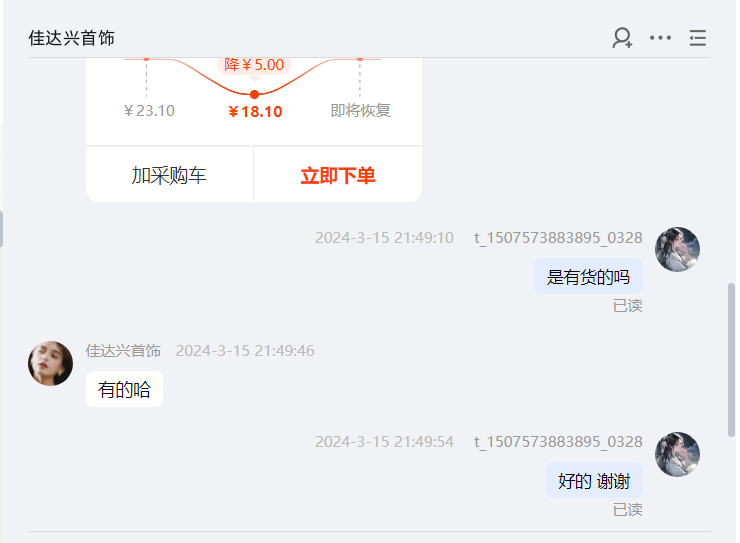Open buyer avatar beside 好的 谢谢 message
Viewport: 740px width, 543px height.
click(x=677, y=454)
